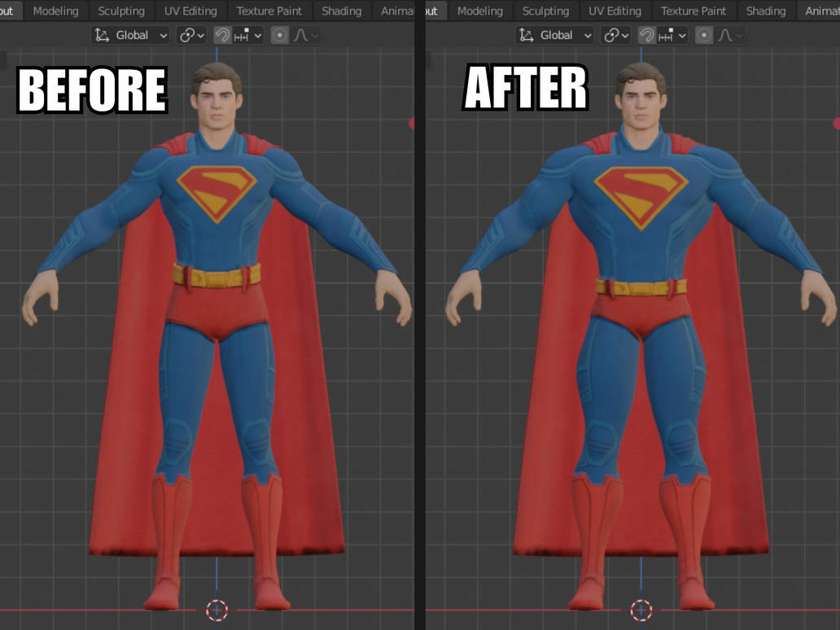The width and height of the screenshot is (840, 630).
Task: Open Animation workspace tab in AFTER panel
Action: pyautogui.click(x=819, y=11)
